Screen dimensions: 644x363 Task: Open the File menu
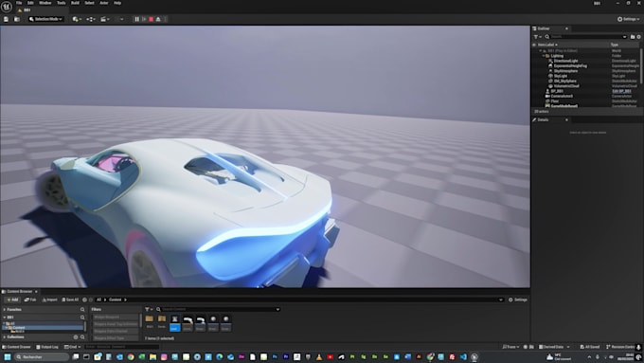(19, 3)
